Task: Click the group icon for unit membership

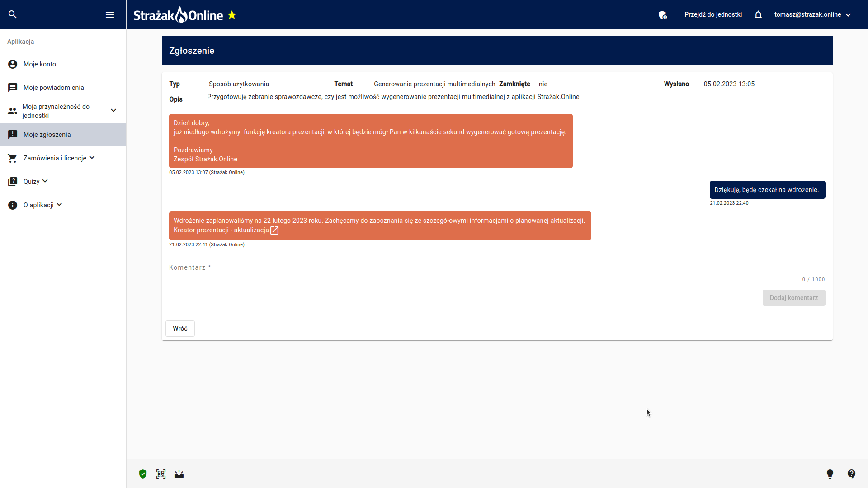Action: [x=13, y=111]
